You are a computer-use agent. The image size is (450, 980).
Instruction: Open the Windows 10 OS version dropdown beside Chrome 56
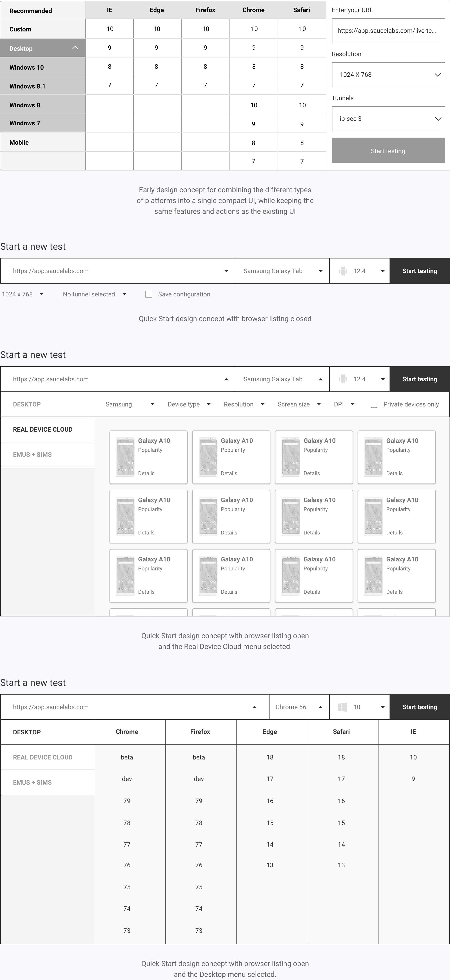[359, 707]
